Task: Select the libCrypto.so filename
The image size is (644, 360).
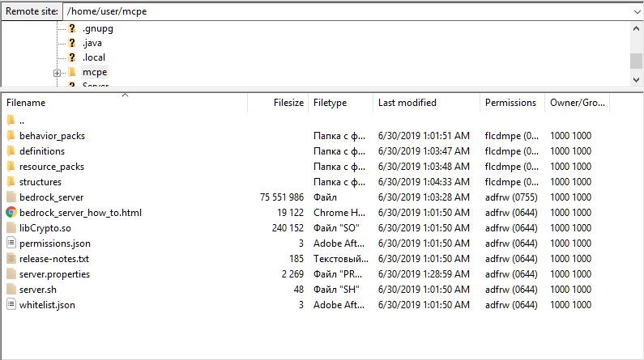Action: [x=45, y=228]
